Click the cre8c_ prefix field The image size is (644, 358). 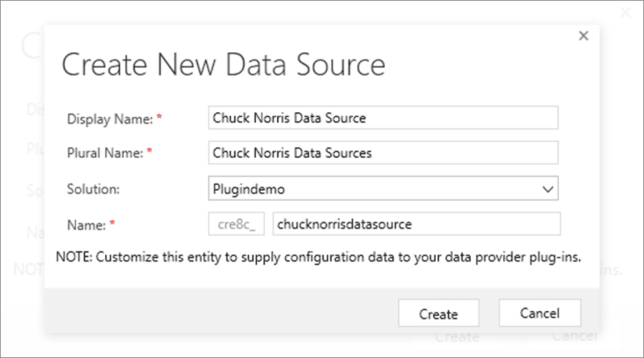point(238,224)
